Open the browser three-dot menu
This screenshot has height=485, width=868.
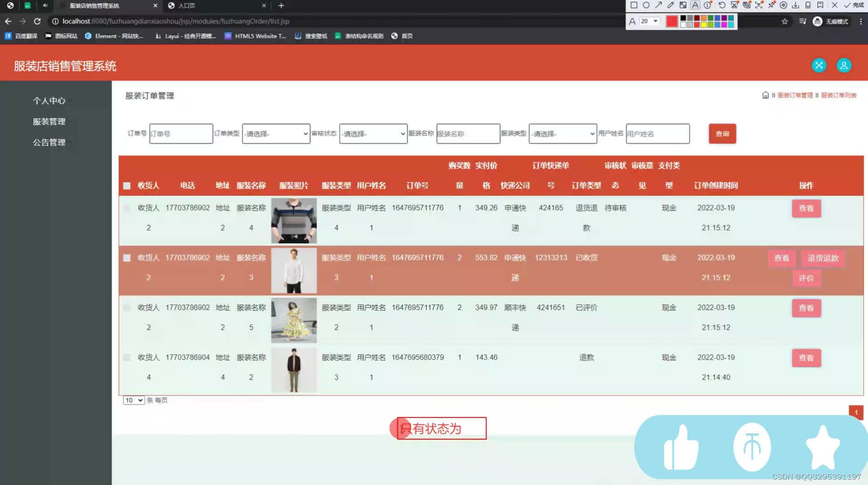coord(860,21)
